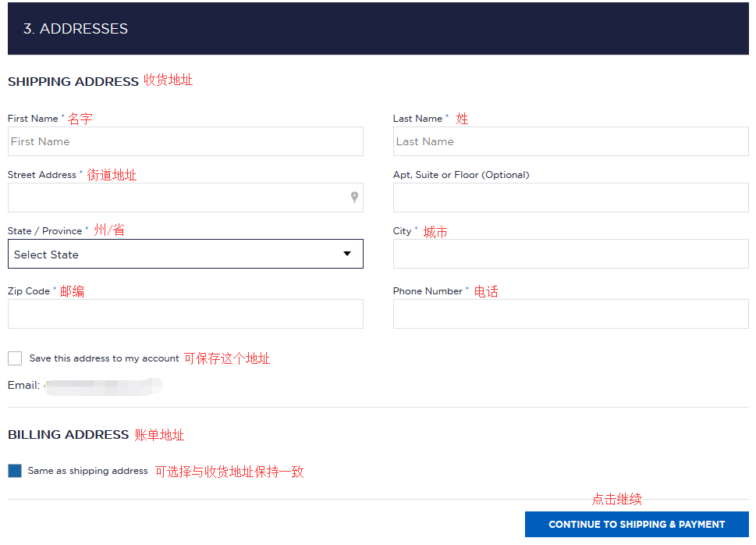Screen dimensions: 756x545
Task: Click the 'Same as shipping address' label text
Action: [87, 471]
